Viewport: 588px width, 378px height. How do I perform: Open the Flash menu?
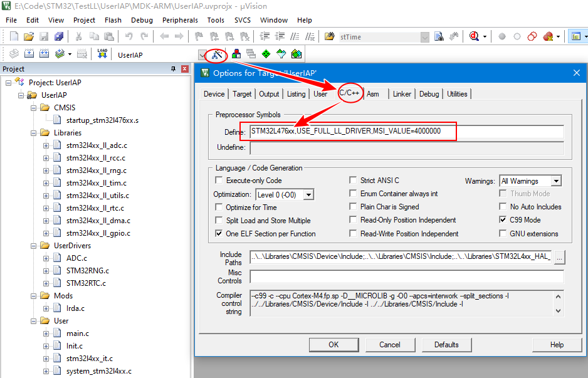pos(113,20)
